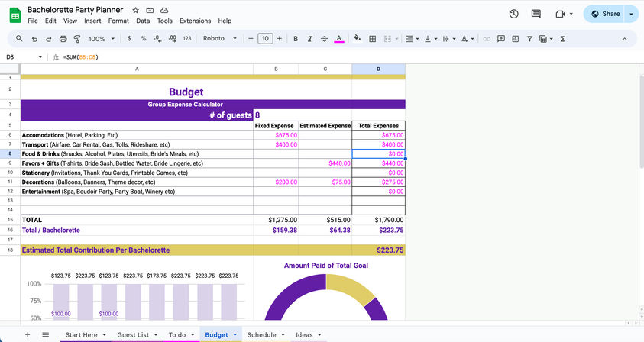Open the horizontal align dropdown

click(412, 39)
